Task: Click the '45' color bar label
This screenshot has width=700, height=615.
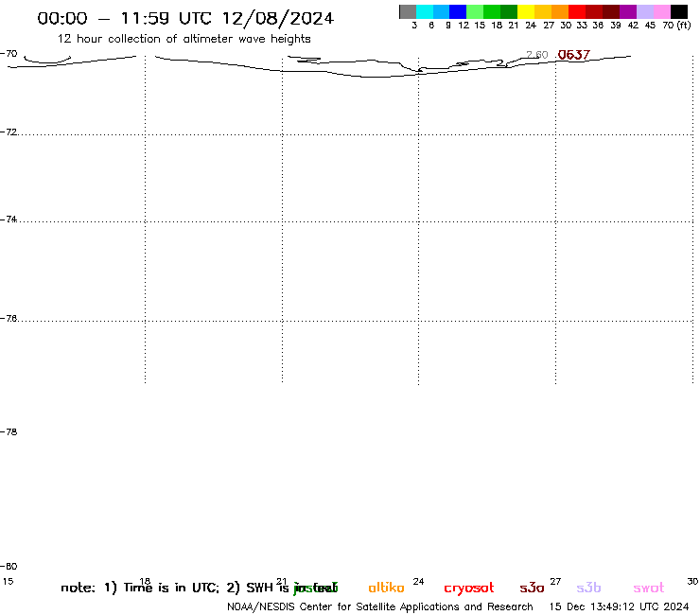Action: click(x=650, y=26)
